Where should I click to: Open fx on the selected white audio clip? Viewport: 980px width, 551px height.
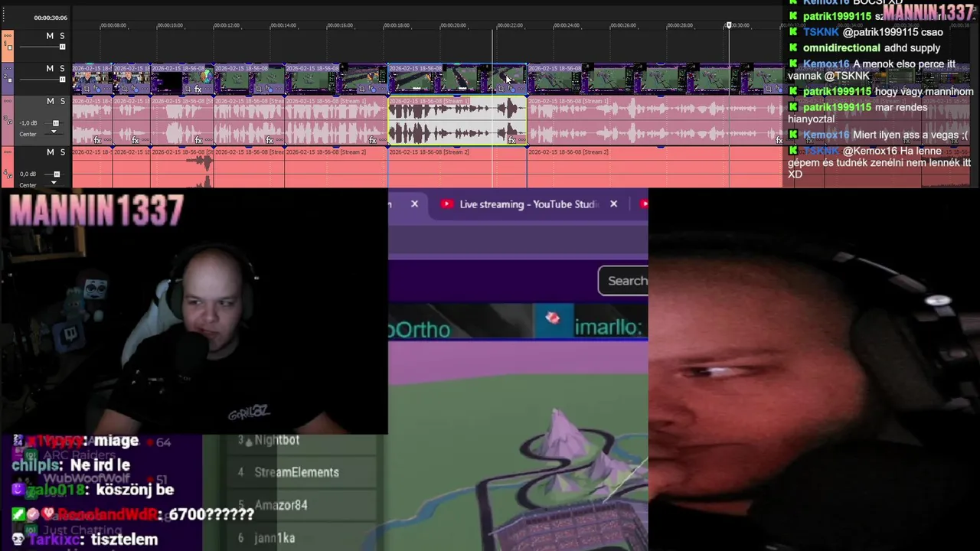pyautogui.click(x=511, y=140)
